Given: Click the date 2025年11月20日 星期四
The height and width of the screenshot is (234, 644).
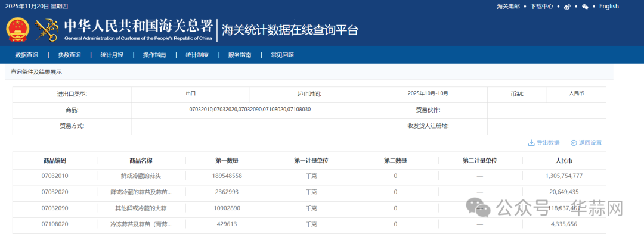Looking at the screenshot, I should (36, 6).
